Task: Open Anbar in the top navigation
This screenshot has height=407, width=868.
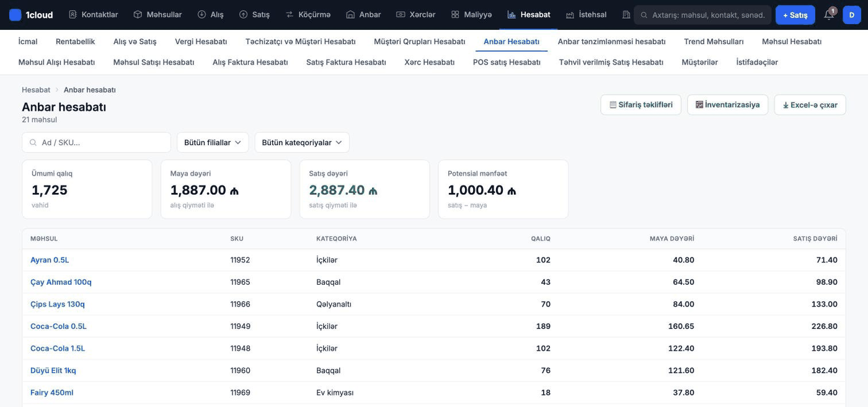Action: (363, 14)
